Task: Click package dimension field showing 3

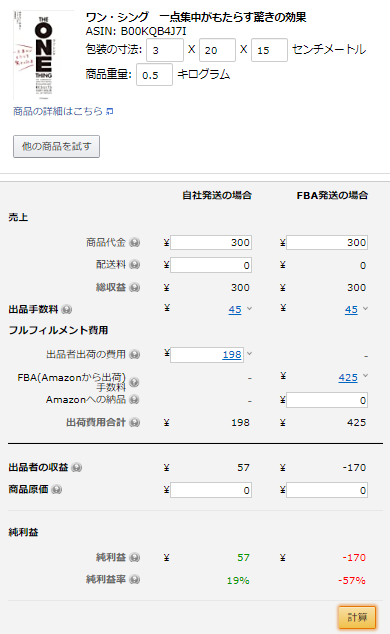Action: click(x=165, y=50)
